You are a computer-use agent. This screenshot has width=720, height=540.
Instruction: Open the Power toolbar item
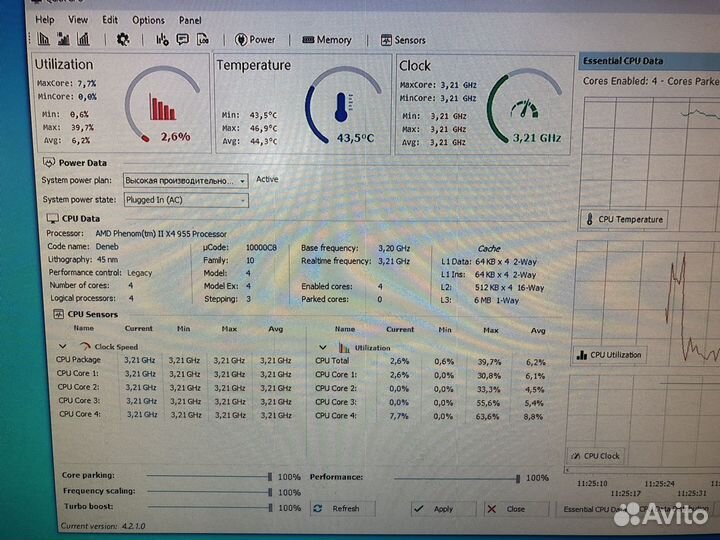(x=255, y=40)
